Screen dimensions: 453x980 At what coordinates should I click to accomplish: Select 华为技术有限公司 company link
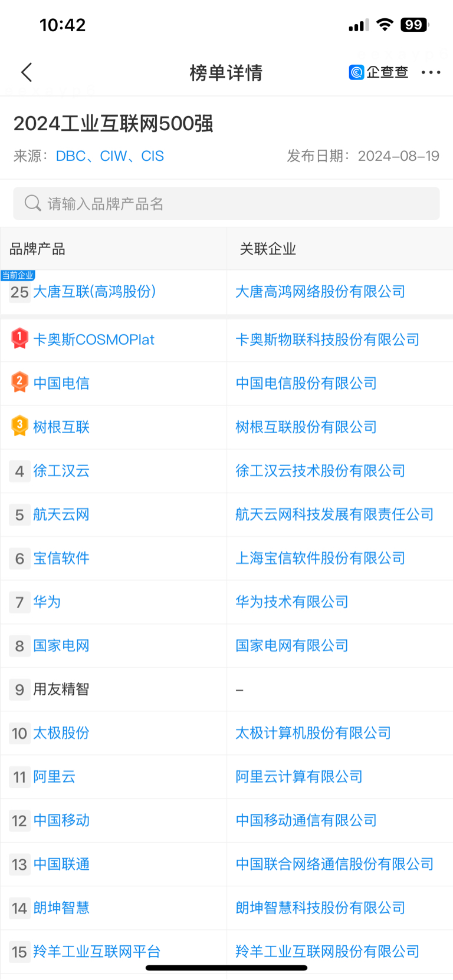tap(292, 602)
